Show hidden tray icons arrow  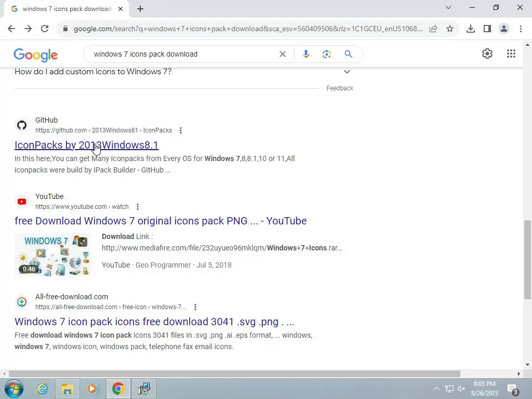(436, 389)
